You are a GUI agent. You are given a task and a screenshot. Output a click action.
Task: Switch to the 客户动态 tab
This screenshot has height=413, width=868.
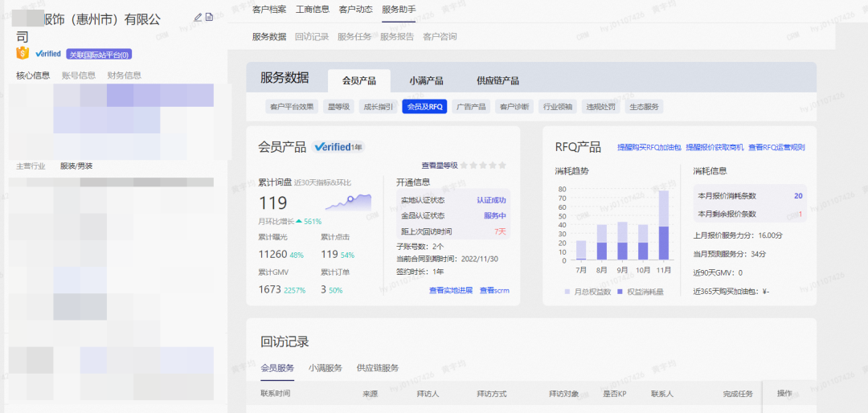coord(355,10)
